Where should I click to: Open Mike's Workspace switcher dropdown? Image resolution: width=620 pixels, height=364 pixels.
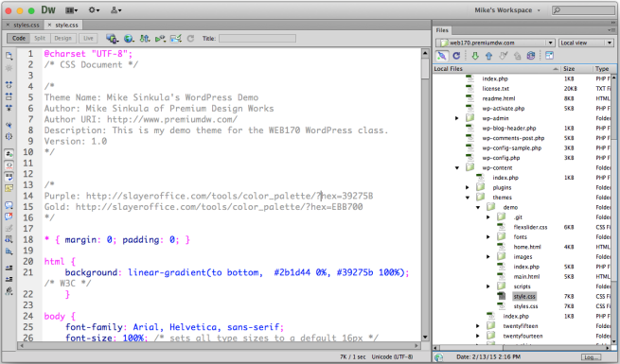(x=507, y=10)
